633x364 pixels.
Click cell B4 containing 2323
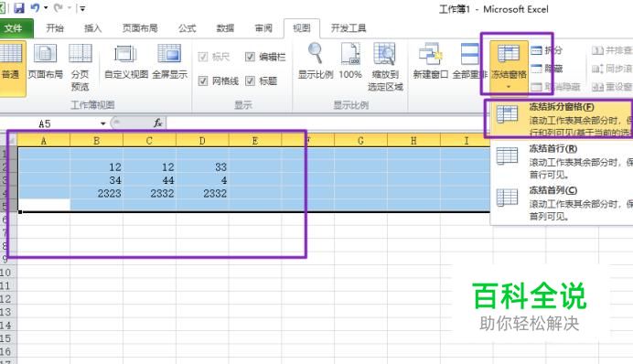96,193
